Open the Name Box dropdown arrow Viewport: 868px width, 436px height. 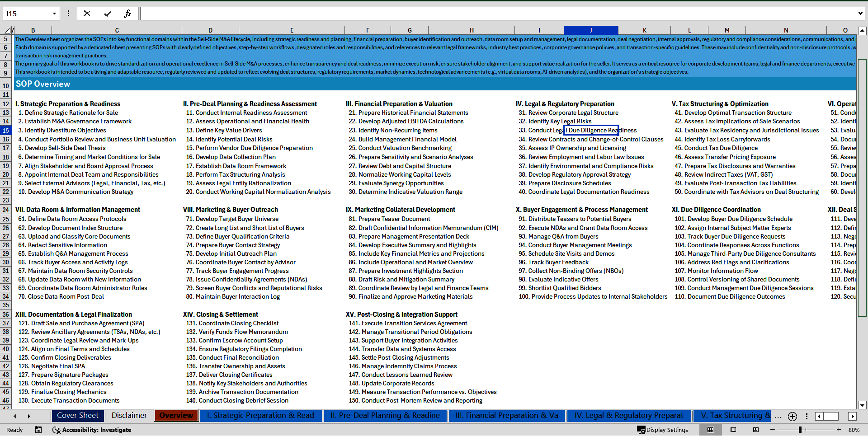point(54,14)
